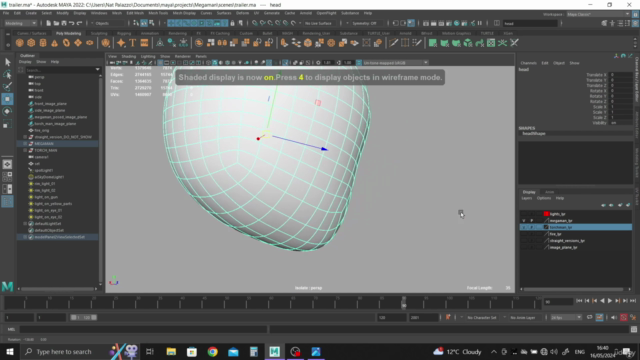Switch to the Sculpting shelf tab
The image size is (640, 360).
click(x=99, y=33)
